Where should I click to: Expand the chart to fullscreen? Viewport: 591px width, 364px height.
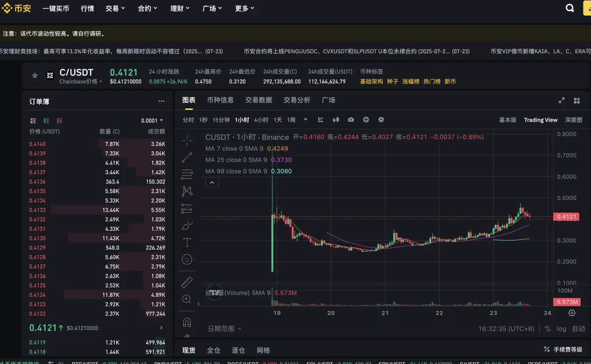click(561, 100)
